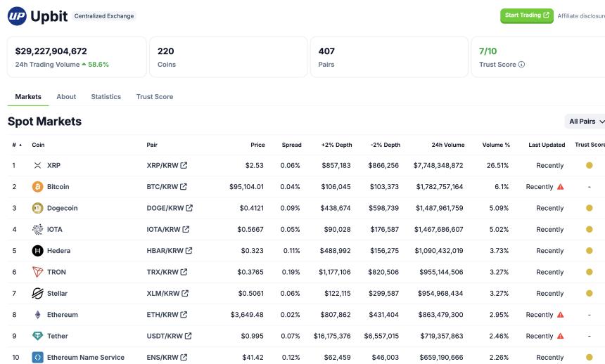Click the Upbit logo icon

(x=17, y=16)
